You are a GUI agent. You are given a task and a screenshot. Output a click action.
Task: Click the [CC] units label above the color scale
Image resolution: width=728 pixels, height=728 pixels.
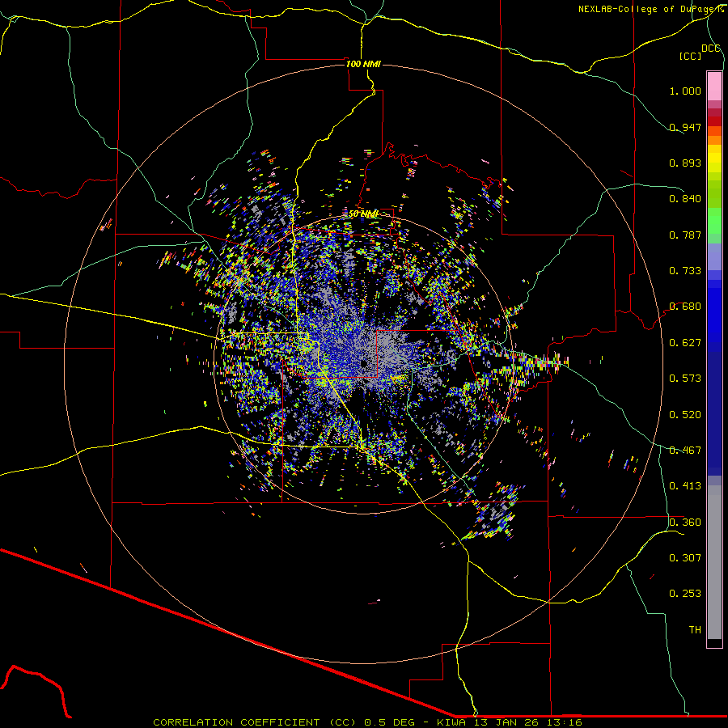pyautogui.click(x=691, y=56)
